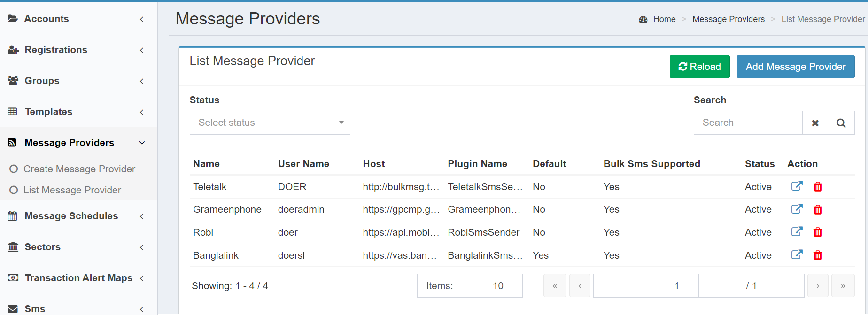Clear search with the X icon

point(815,123)
